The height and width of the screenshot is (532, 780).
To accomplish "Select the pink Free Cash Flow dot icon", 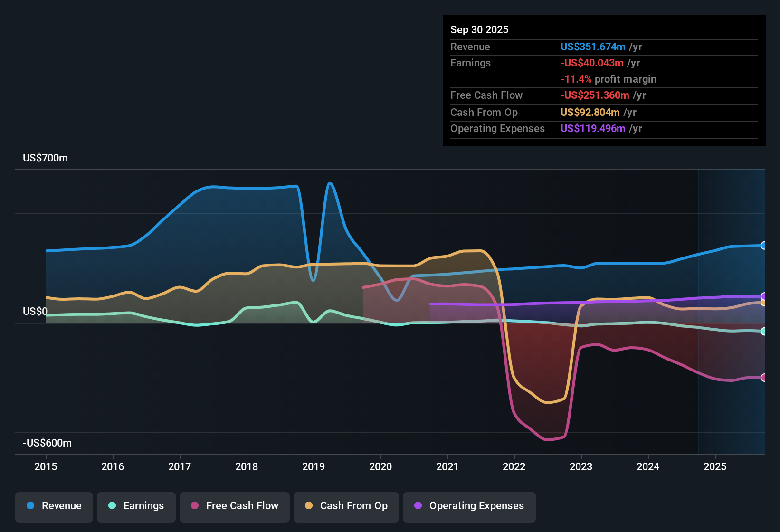I will pyautogui.click(x=194, y=506).
